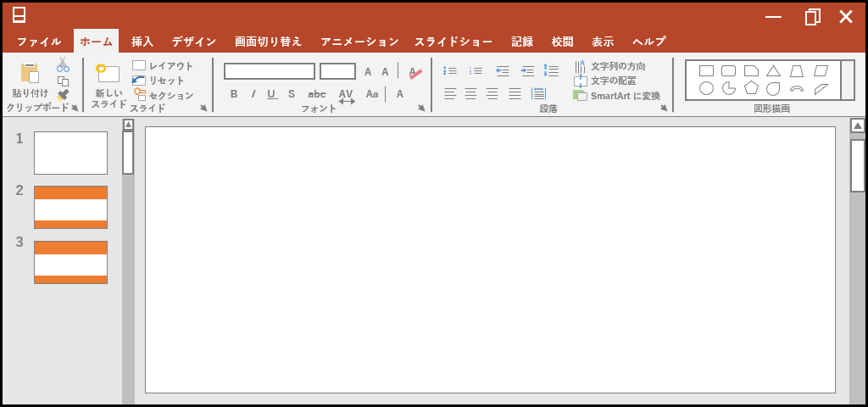
Task: Switch to the スライドショー tab
Action: tap(453, 42)
